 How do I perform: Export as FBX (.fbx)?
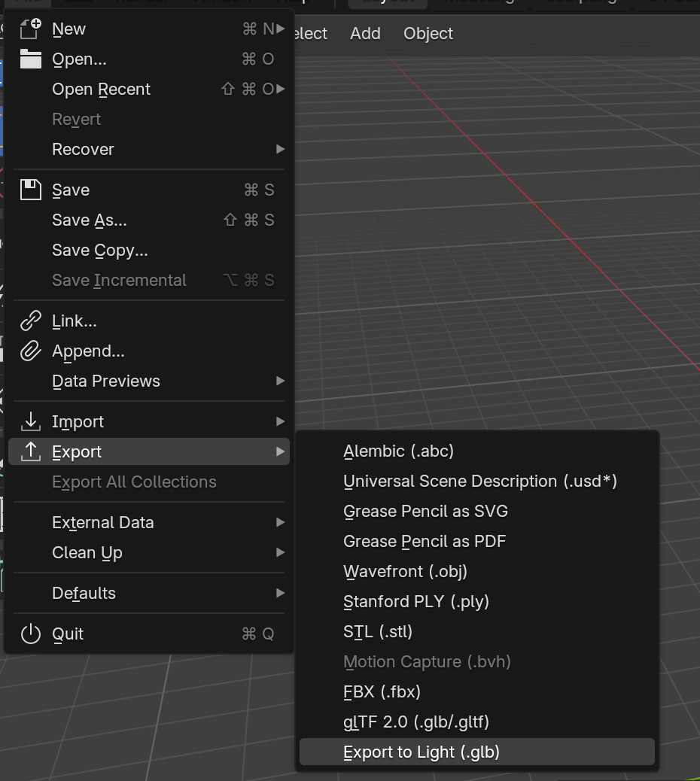tap(476, 692)
